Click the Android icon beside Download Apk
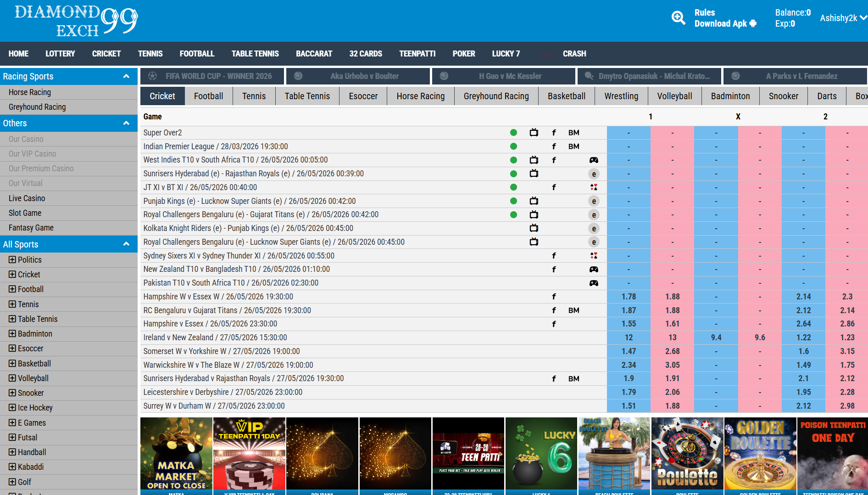 [753, 23]
